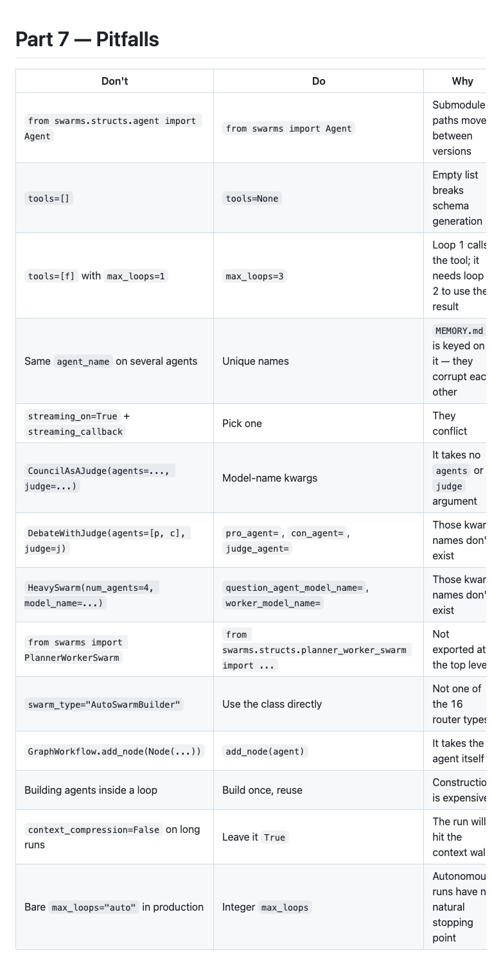Click the "Why" column header
This screenshot has width=492, height=980.
coord(462,81)
